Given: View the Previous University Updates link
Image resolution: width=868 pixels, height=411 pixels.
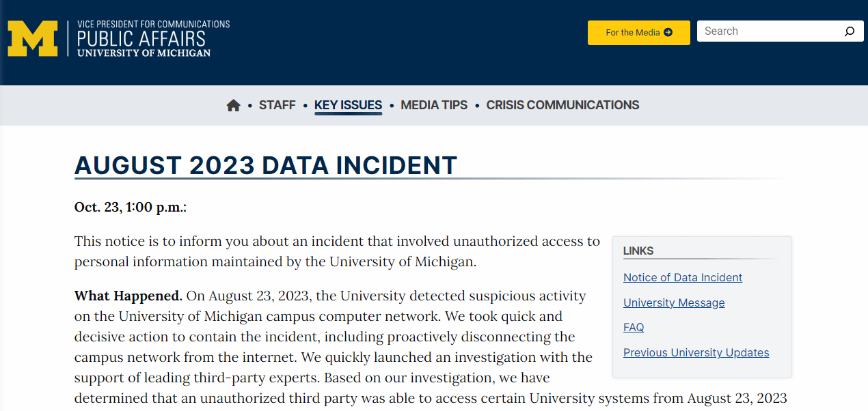Looking at the screenshot, I should [696, 352].
